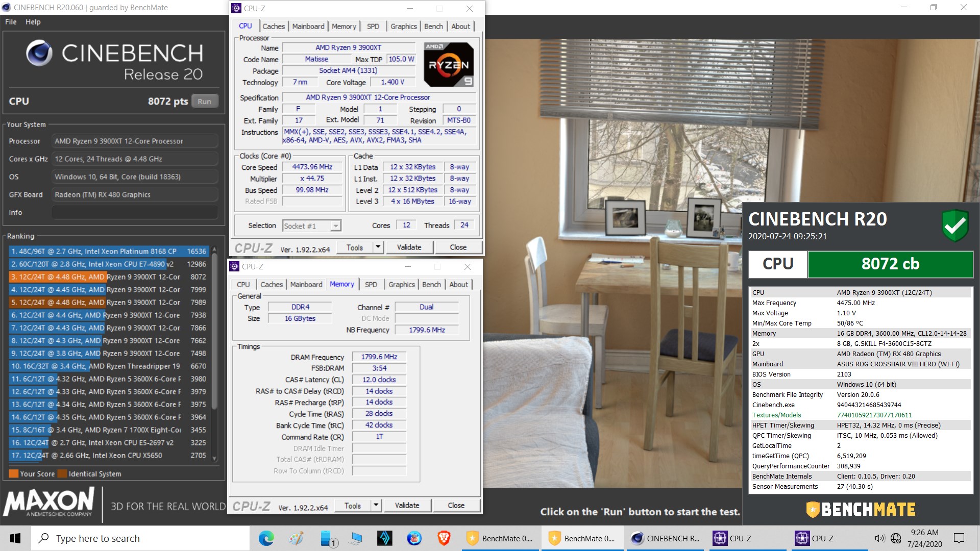Screen dimensions: 980x551
Task: Click the taskbar clock showing 9:26 AM
Action: click(924, 538)
